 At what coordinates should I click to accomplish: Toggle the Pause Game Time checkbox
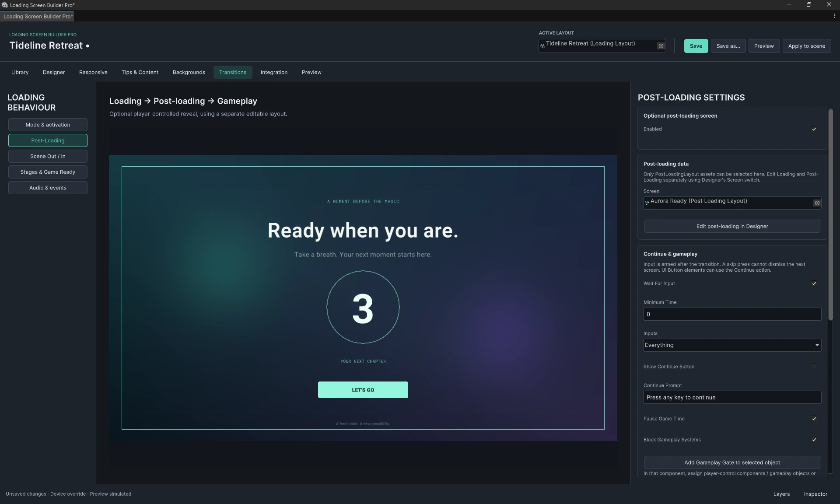[x=814, y=419]
